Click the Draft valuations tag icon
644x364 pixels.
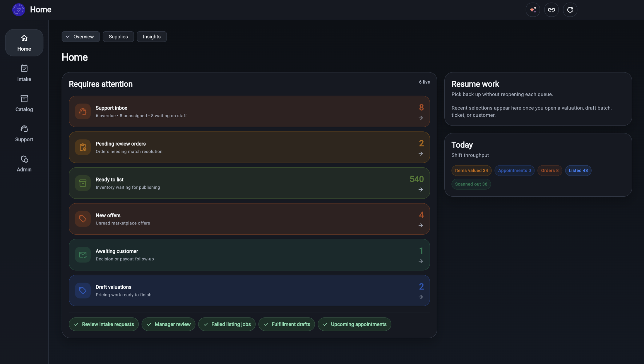[x=83, y=291]
